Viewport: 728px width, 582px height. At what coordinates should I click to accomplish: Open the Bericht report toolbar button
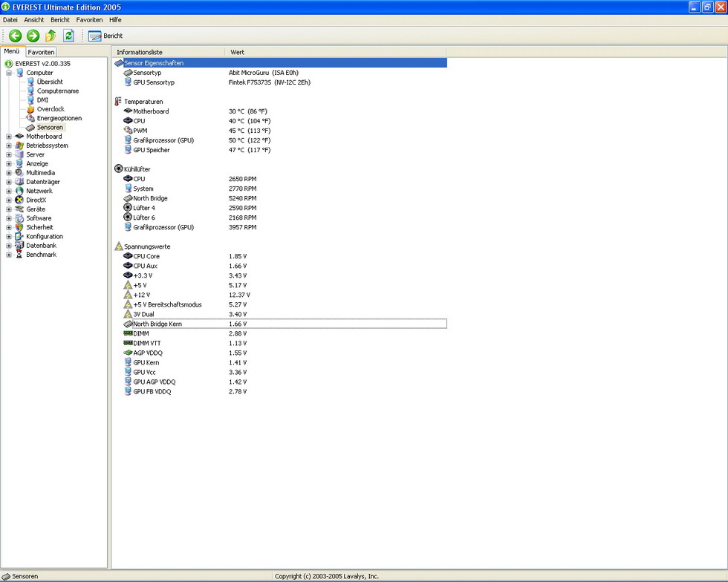105,36
